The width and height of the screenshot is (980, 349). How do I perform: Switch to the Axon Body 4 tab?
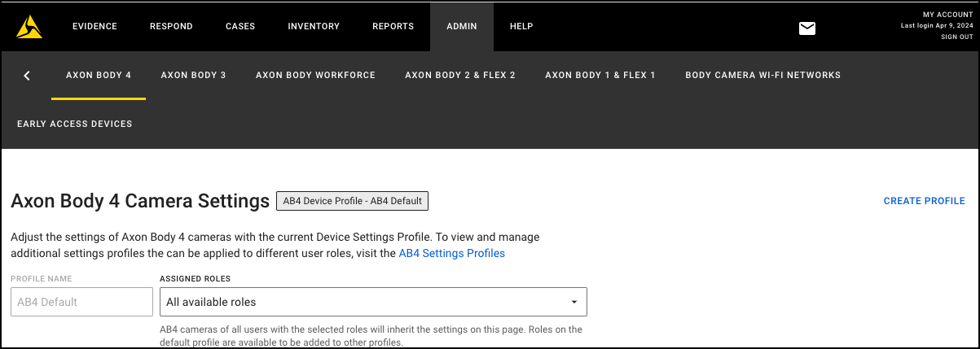[x=99, y=76]
